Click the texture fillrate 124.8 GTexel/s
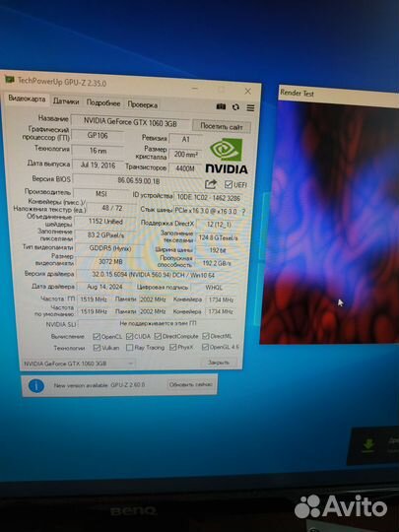Viewport: 399px width, 532px height. (x=218, y=237)
